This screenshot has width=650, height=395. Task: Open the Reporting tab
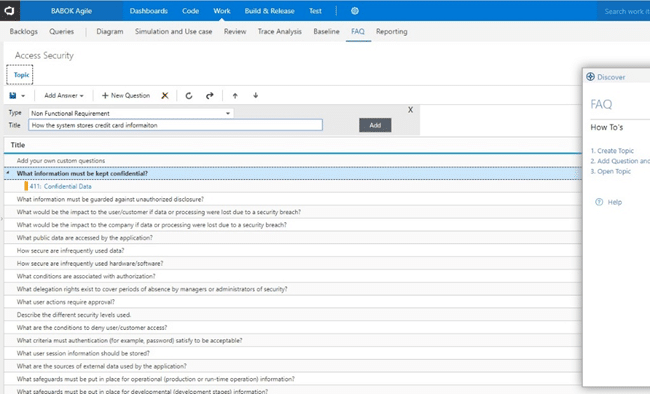pos(391,32)
